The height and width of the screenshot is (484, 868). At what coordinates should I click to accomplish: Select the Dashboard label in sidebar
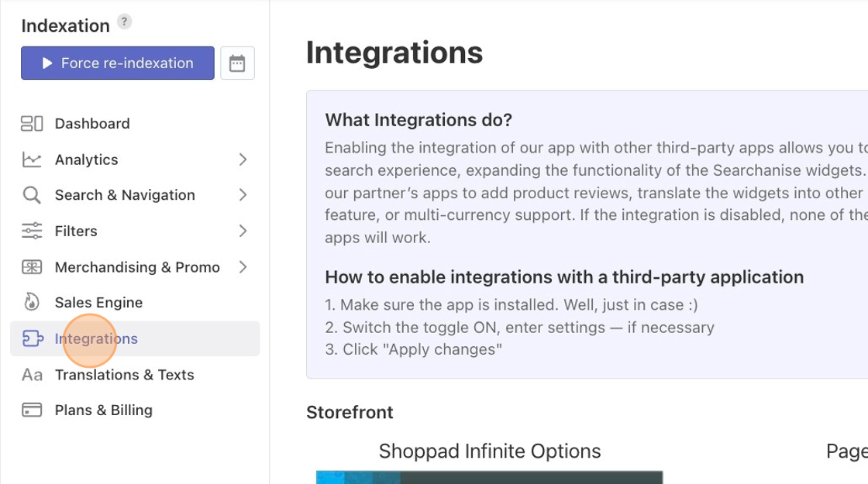pyautogui.click(x=92, y=124)
